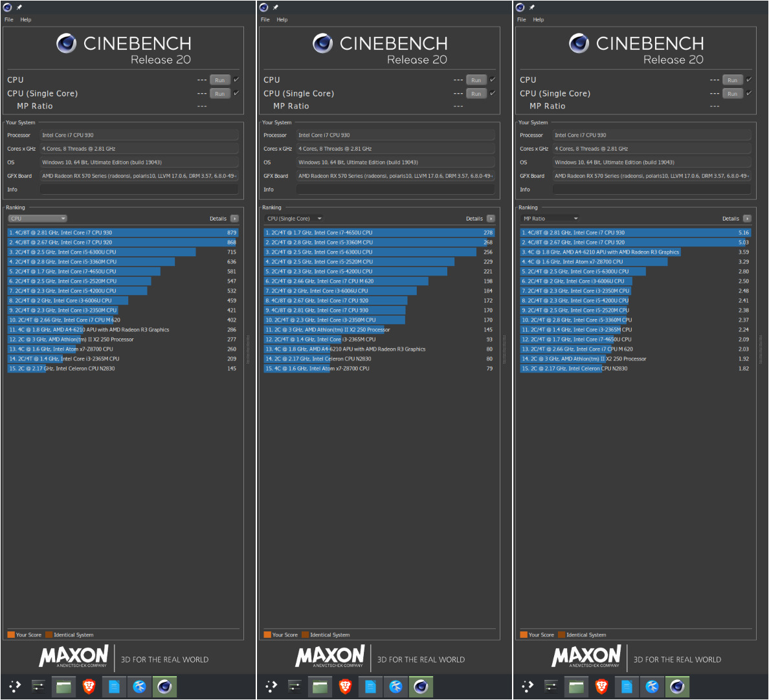This screenshot has height=700, width=769.
Task: Toggle the CPU test checkbox in the middle window
Action: [x=493, y=80]
